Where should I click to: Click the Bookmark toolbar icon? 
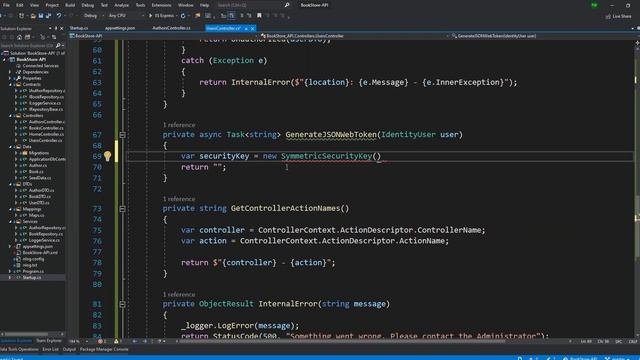259,16
